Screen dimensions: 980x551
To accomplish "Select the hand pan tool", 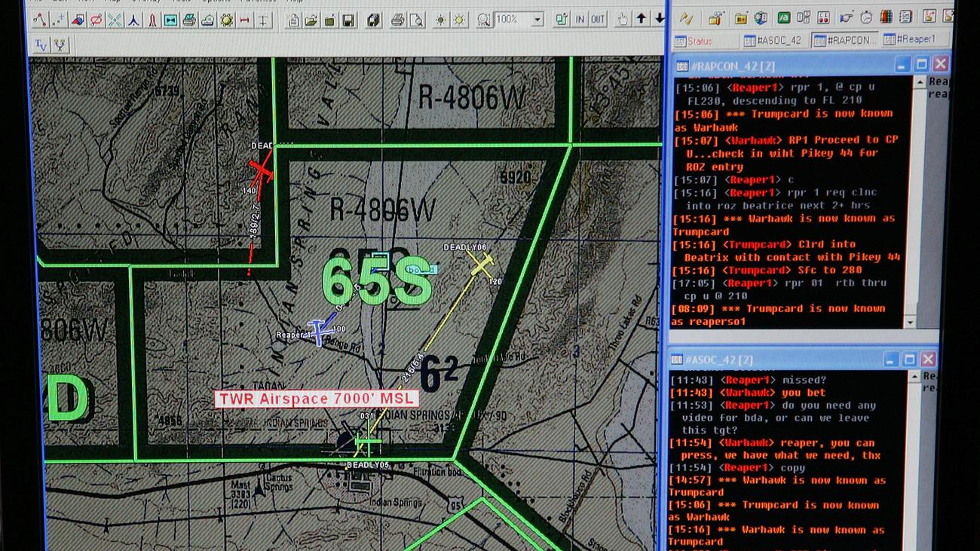I will (x=623, y=20).
